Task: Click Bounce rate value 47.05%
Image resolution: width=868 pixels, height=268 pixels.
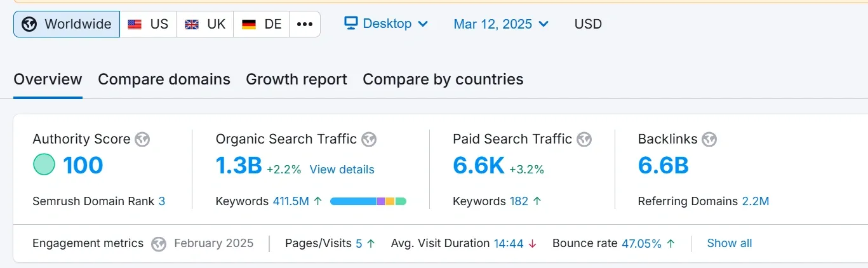Action: tap(641, 243)
